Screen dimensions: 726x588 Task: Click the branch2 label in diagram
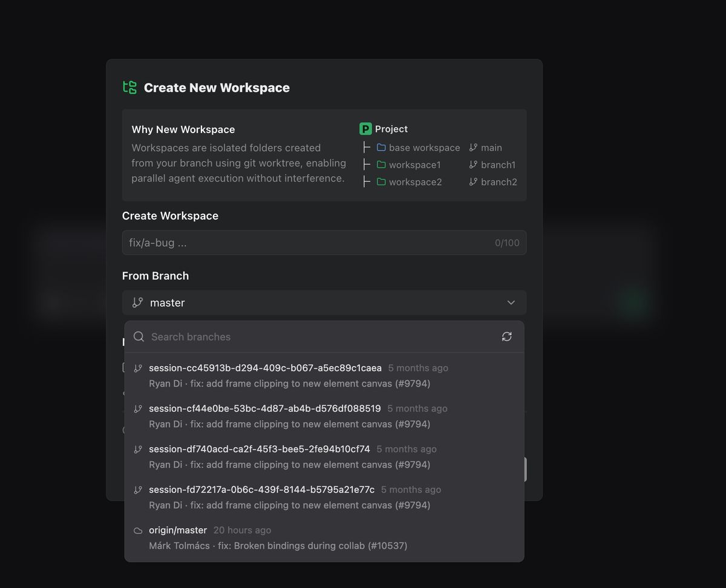pos(499,181)
